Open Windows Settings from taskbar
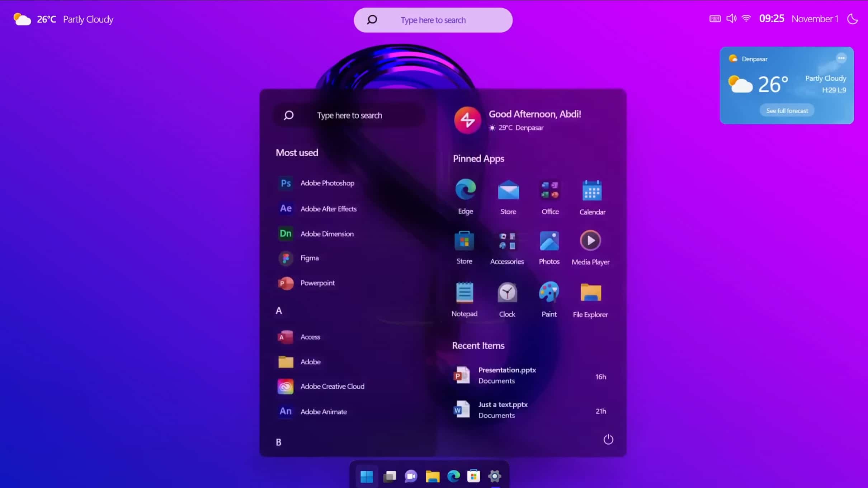The width and height of the screenshot is (868, 488). [495, 476]
